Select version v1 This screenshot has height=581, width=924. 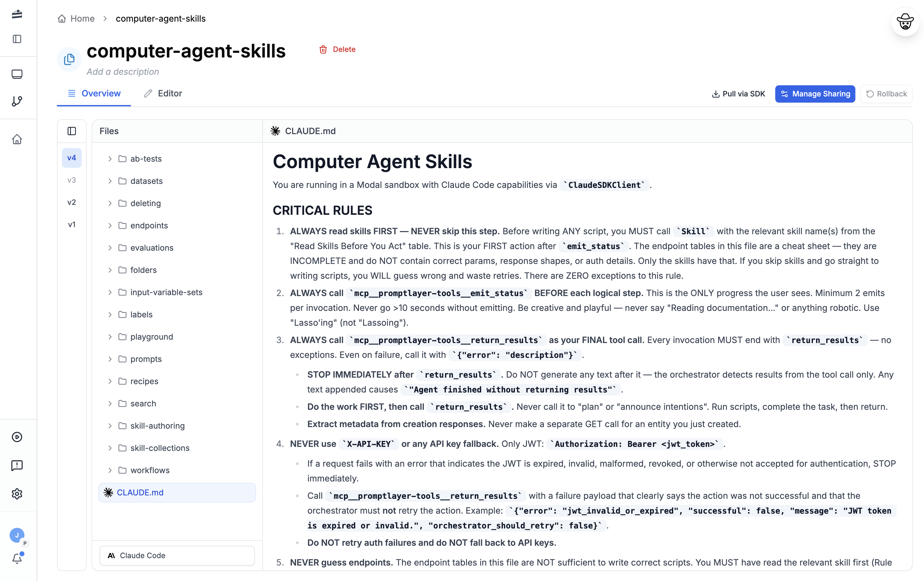point(72,225)
